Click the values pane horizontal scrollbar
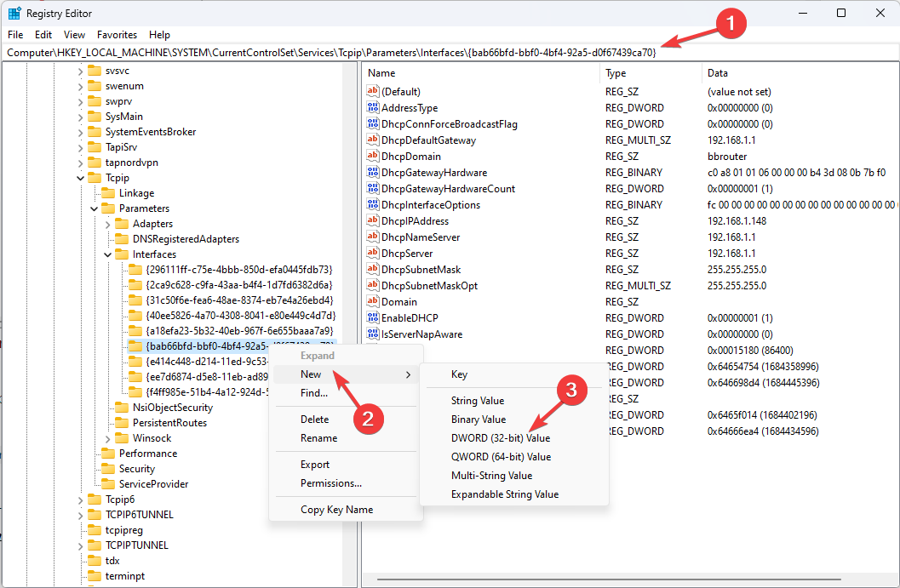 [x=609, y=579]
